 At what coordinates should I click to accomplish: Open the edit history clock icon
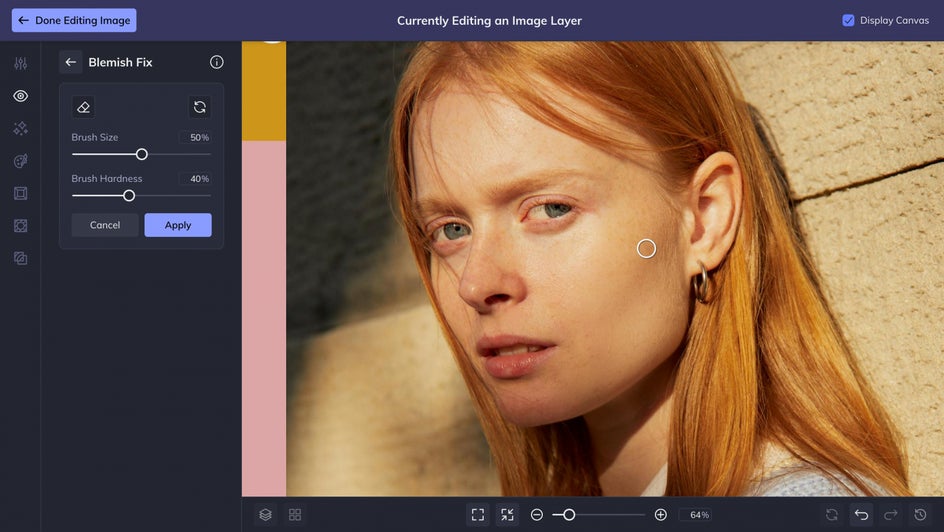[x=921, y=515]
